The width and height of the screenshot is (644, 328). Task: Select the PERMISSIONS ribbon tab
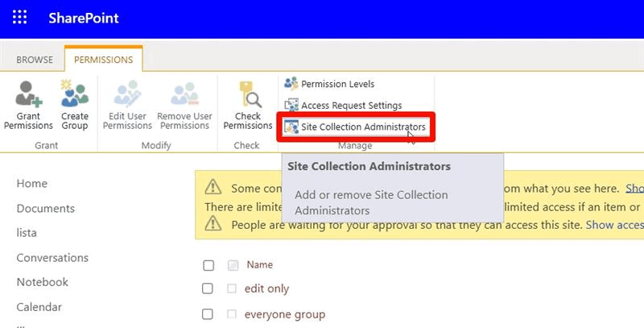pos(104,60)
